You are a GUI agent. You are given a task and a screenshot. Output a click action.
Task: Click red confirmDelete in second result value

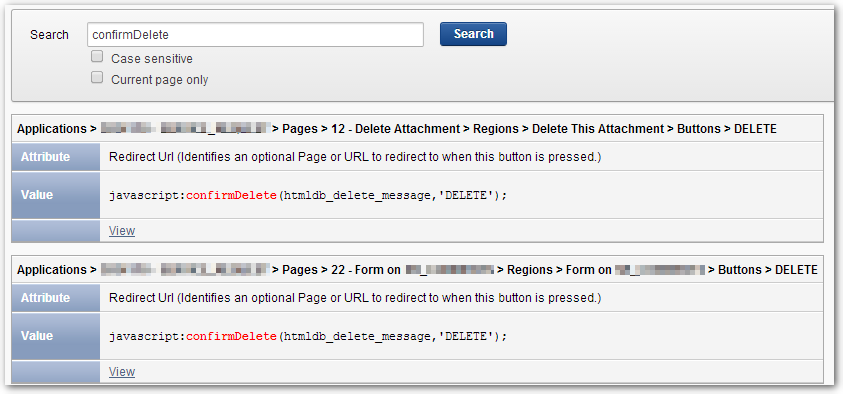231,336
